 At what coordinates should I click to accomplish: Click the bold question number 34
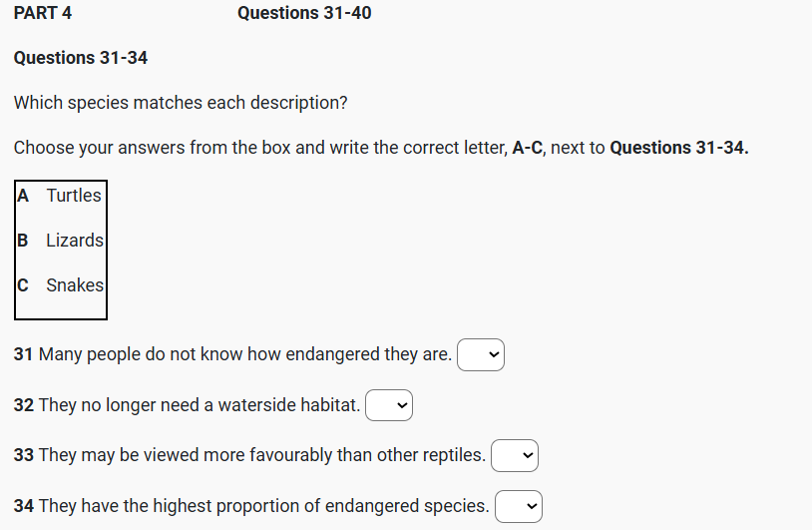[24, 506]
